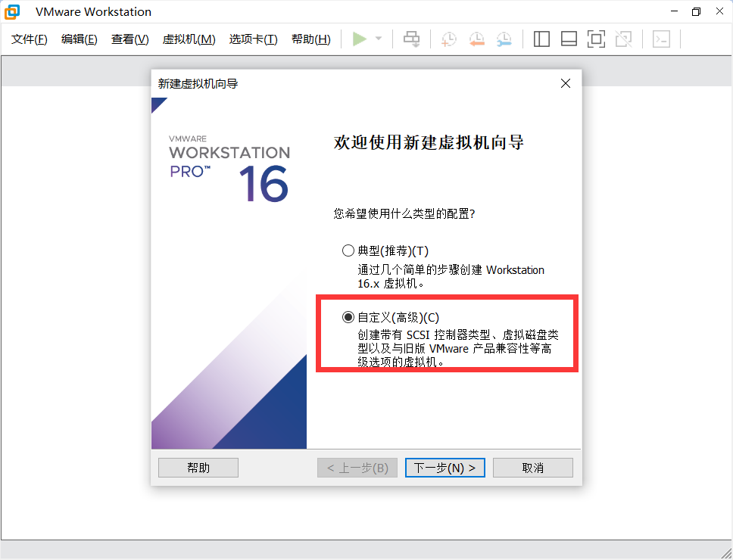Open the 帮助(H) menu
The image size is (733, 560).
pyautogui.click(x=311, y=39)
